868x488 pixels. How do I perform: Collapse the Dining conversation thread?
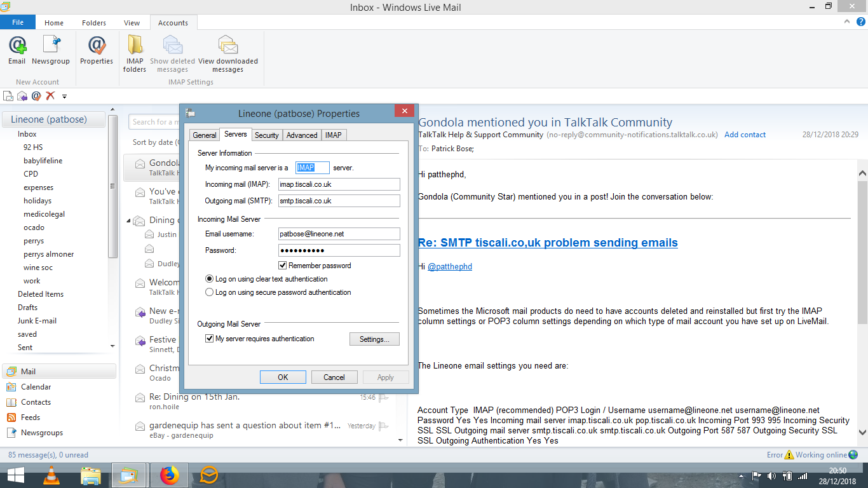128,220
